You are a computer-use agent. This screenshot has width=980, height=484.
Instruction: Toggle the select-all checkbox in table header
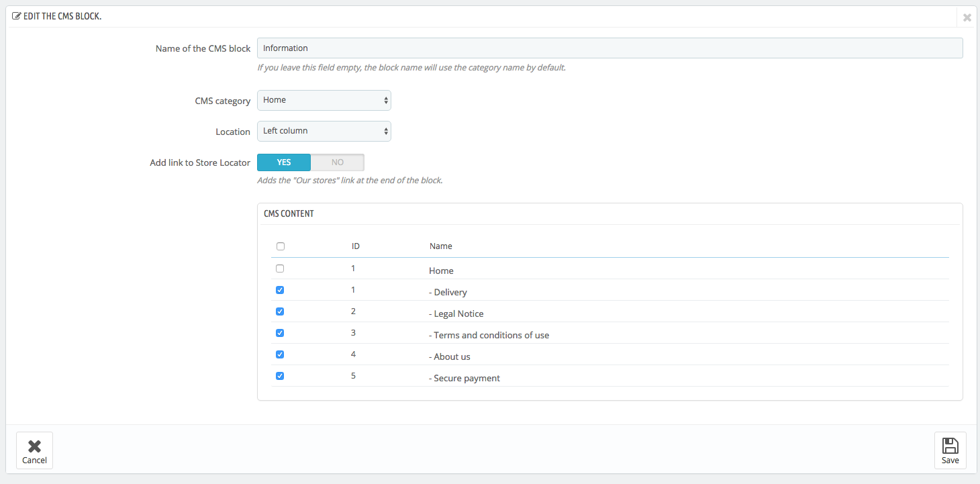pyautogui.click(x=281, y=246)
